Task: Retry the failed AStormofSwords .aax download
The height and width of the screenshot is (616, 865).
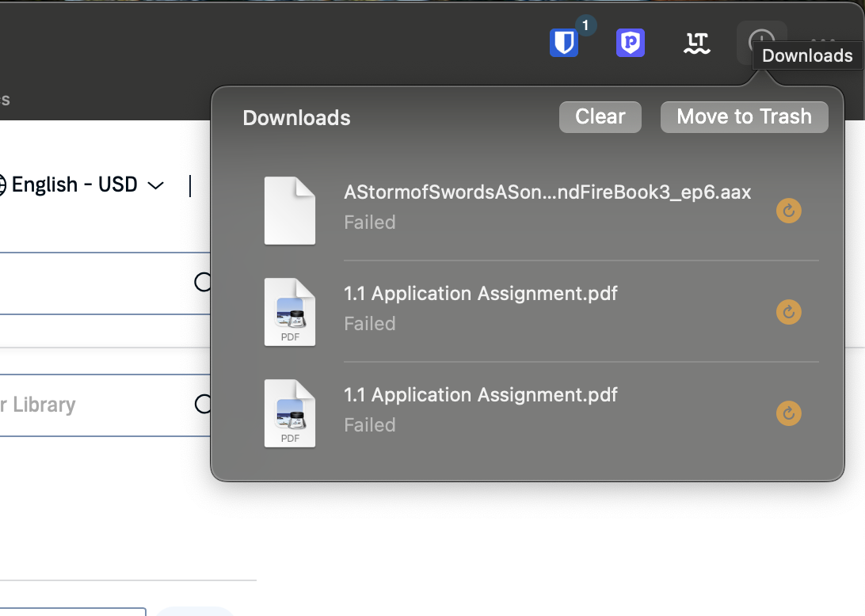Action: [788, 211]
